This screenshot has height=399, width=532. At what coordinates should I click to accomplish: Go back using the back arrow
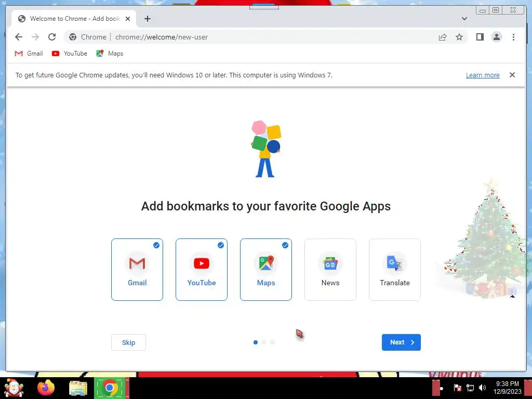19,37
